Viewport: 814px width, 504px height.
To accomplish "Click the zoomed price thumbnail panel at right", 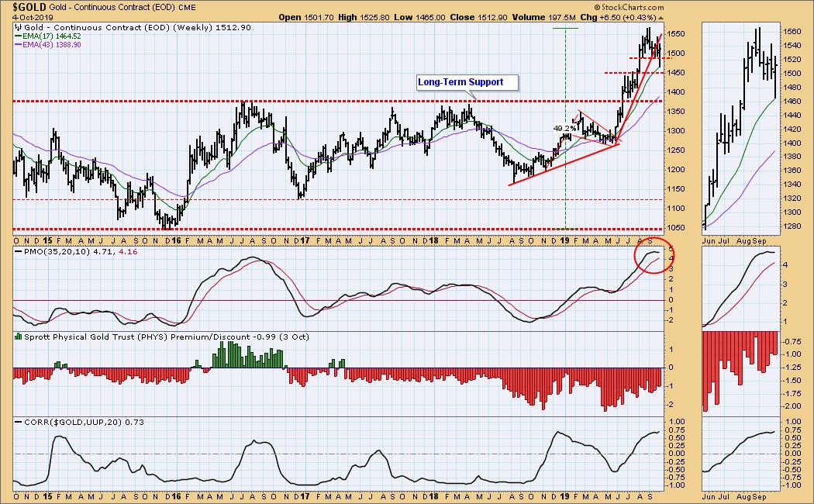I will (x=740, y=128).
